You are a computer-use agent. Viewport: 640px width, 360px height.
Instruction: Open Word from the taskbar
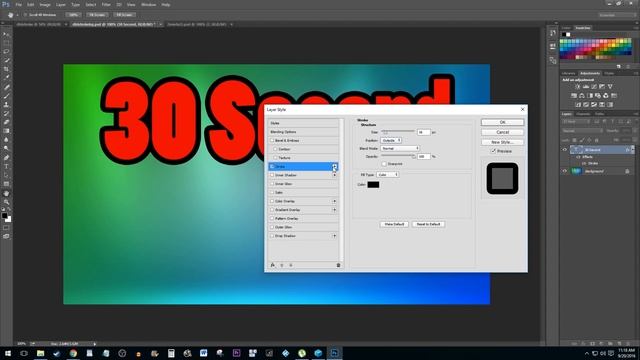tap(204, 353)
